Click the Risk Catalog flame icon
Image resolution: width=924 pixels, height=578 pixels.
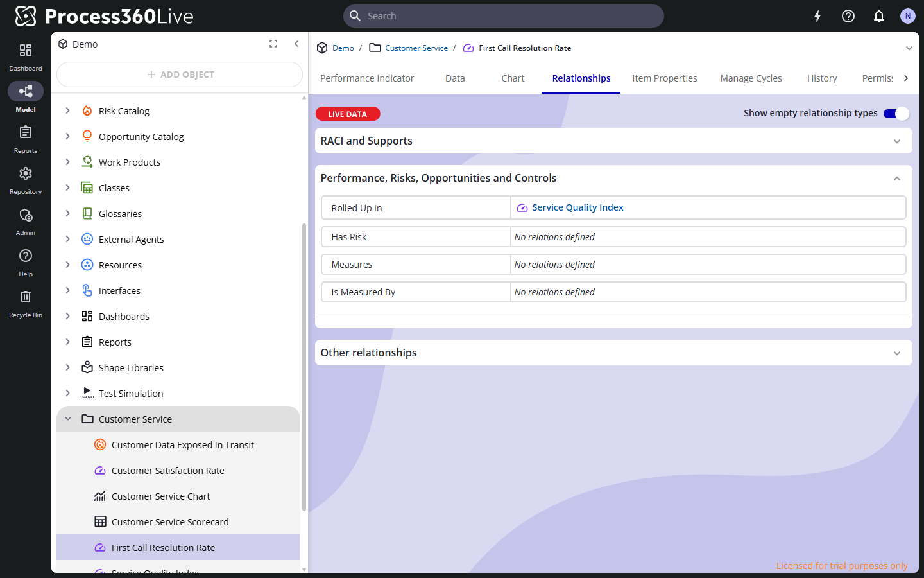click(x=87, y=110)
